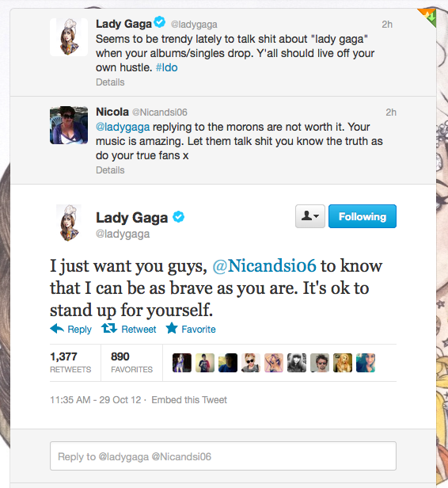Click the Favorite star icon
Screen dimensions: 448x488
(x=172, y=328)
